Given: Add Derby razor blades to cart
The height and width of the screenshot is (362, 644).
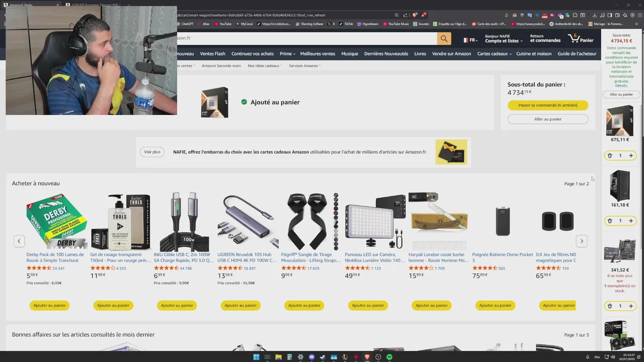Looking at the screenshot, I should (x=49, y=305).
